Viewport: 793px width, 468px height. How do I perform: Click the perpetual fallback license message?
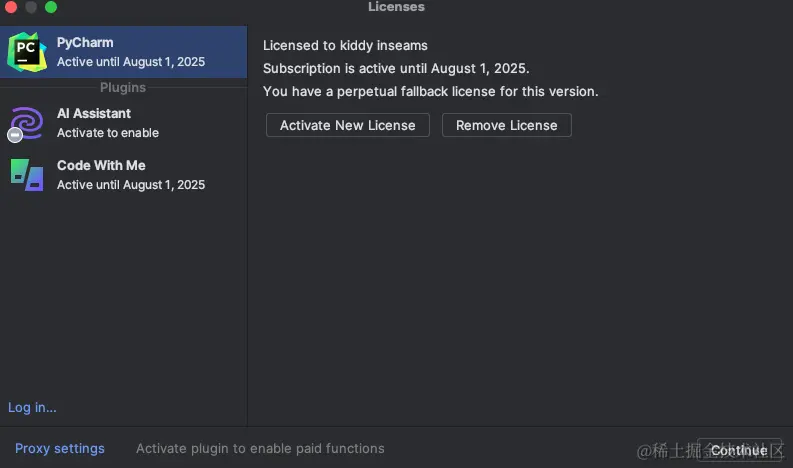[430, 91]
